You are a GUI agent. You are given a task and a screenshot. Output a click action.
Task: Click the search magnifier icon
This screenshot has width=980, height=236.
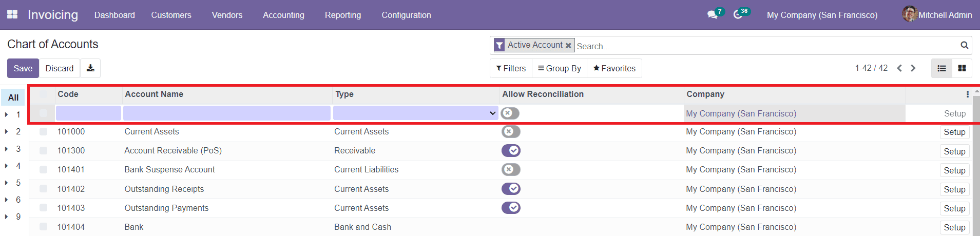coord(964,46)
